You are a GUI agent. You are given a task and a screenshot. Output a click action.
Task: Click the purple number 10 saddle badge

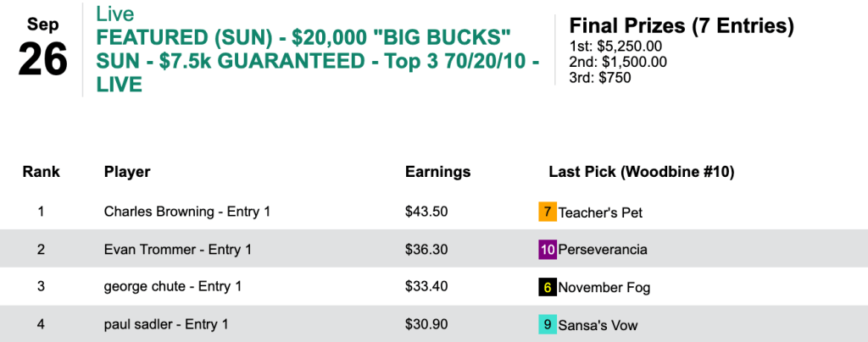pyautogui.click(x=548, y=250)
